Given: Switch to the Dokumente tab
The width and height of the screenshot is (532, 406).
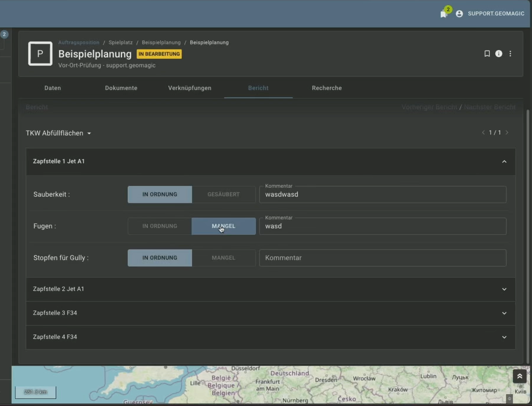Looking at the screenshot, I should pos(121,88).
